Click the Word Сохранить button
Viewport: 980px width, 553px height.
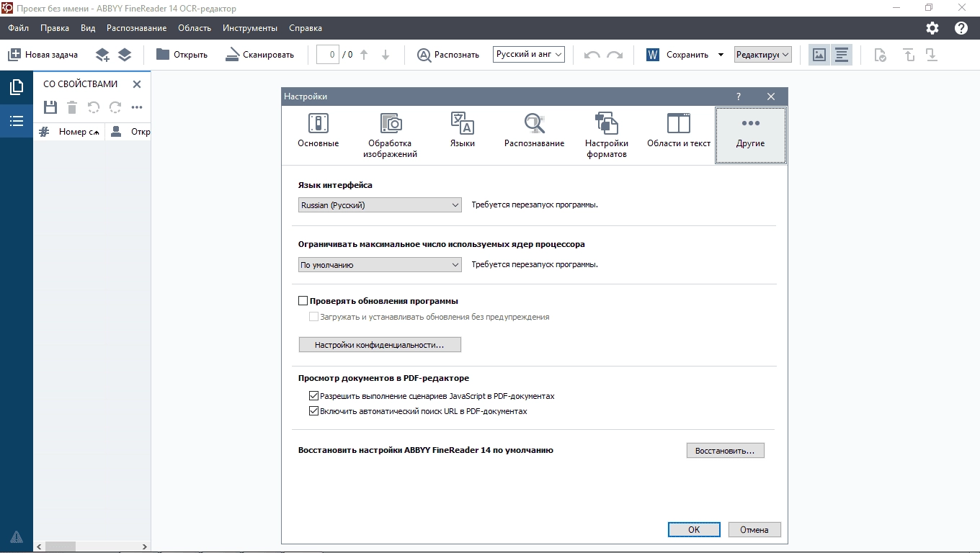click(x=677, y=55)
